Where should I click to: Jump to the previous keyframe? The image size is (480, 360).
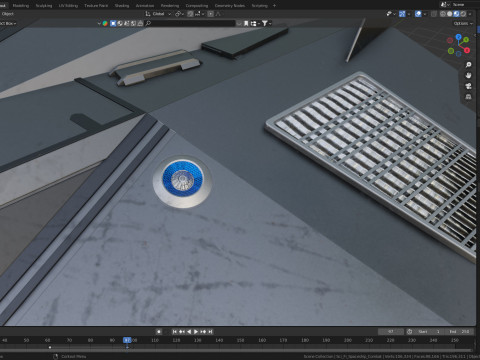click(182, 331)
